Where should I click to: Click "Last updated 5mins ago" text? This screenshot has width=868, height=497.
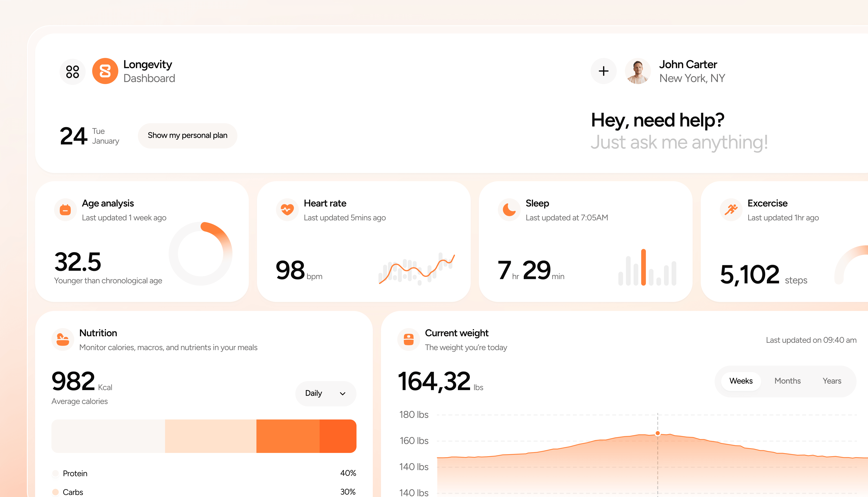(x=345, y=218)
